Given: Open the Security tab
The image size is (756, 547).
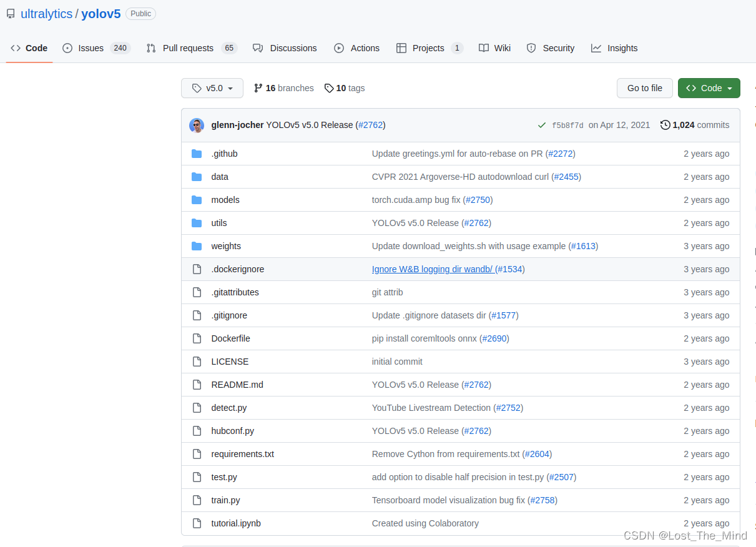Looking at the screenshot, I should tap(550, 48).
